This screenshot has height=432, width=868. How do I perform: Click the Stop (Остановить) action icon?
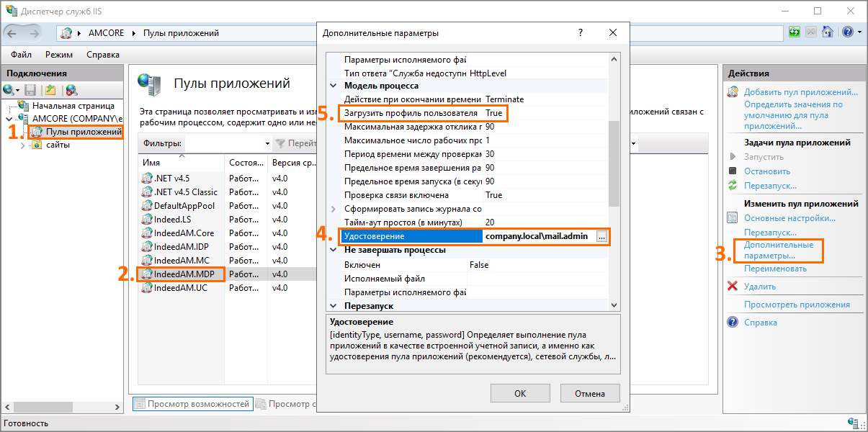click(x=733, y=171)
